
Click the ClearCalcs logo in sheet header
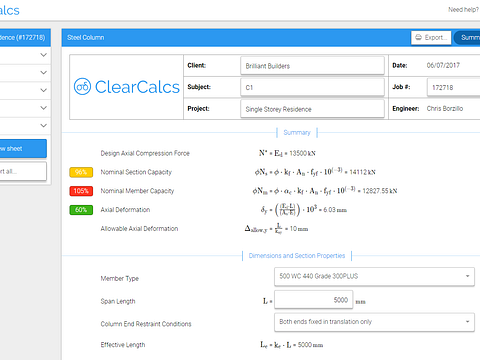[x=127, y=87]
